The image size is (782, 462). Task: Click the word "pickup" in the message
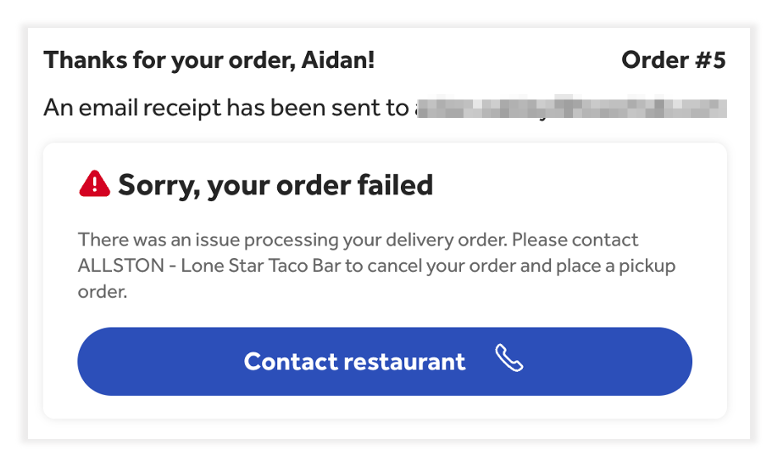click(x=647, y=267)
